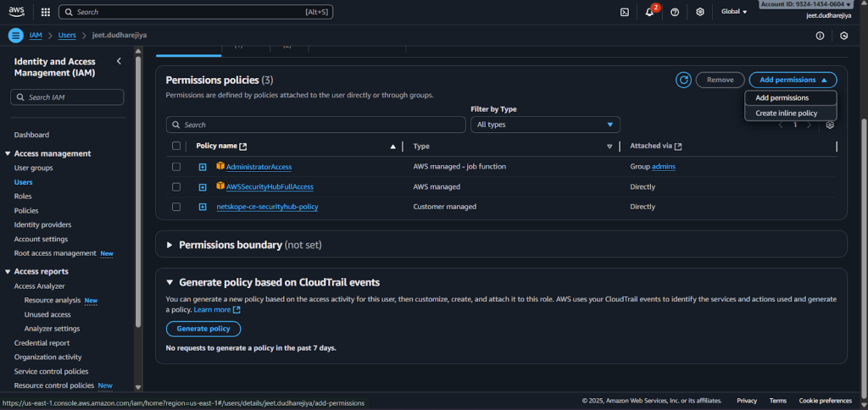Open the AdministratorAccess policy link
The width and height of the screenshot is (868, 410).
coord(259,167)
